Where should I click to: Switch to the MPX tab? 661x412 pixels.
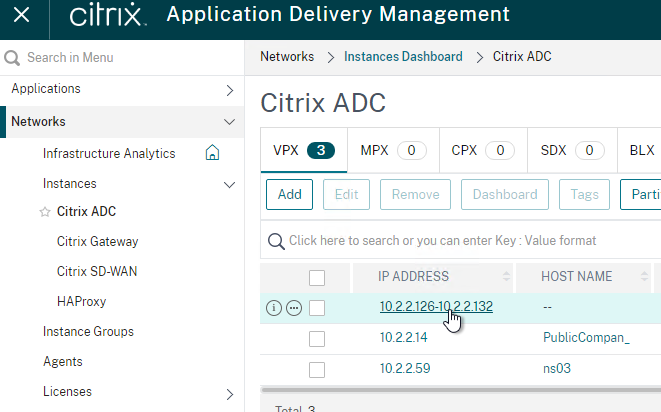pyautogui.click(x=393, y=150)
